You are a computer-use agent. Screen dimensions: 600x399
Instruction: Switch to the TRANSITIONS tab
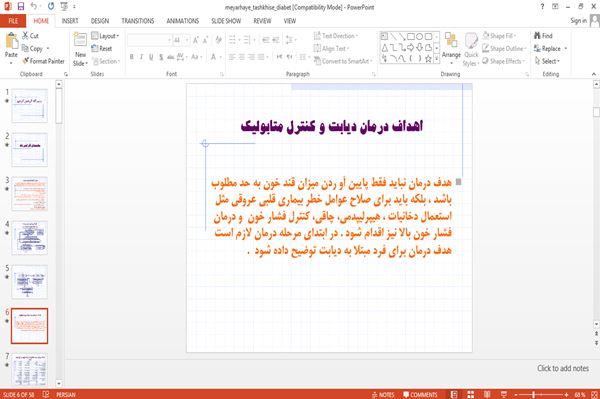[138, 21]
